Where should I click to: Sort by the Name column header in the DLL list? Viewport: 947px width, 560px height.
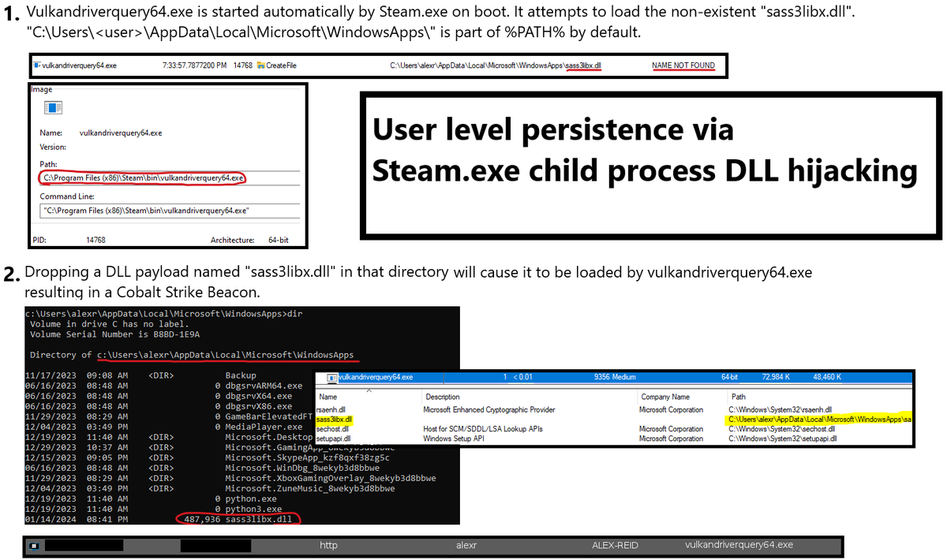pyautogui.click(x=328, y=397)
